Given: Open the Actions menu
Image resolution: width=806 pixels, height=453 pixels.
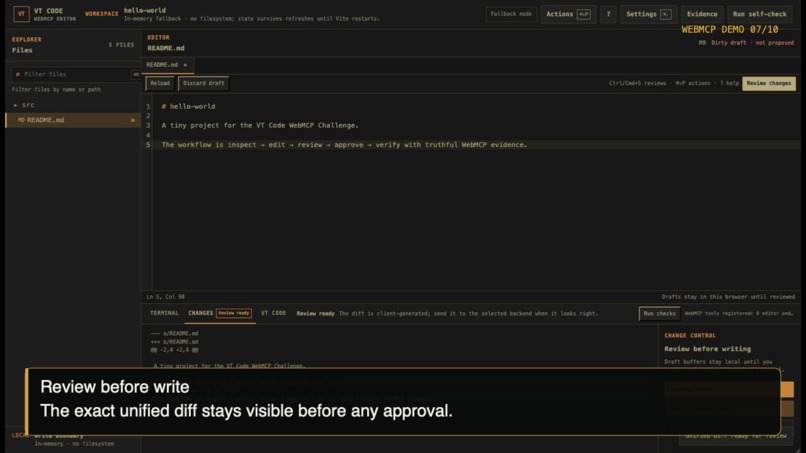Looking at the screenshot, I should coord(568,14).
